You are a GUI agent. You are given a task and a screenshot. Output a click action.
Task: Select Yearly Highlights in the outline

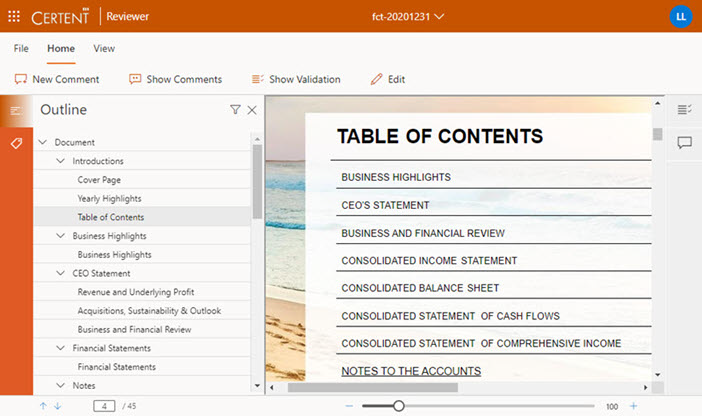pos(109,198)
